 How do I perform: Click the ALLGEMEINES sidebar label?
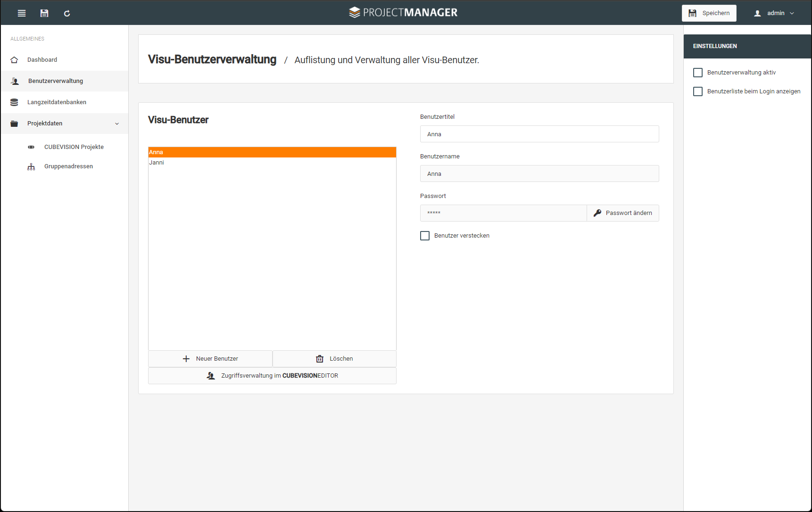click(27, 39)
